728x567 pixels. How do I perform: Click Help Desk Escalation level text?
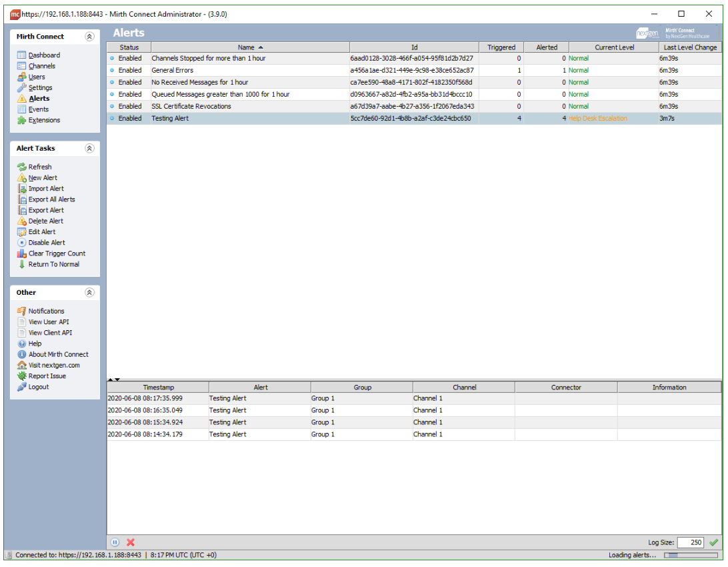(x=597, y=119)
